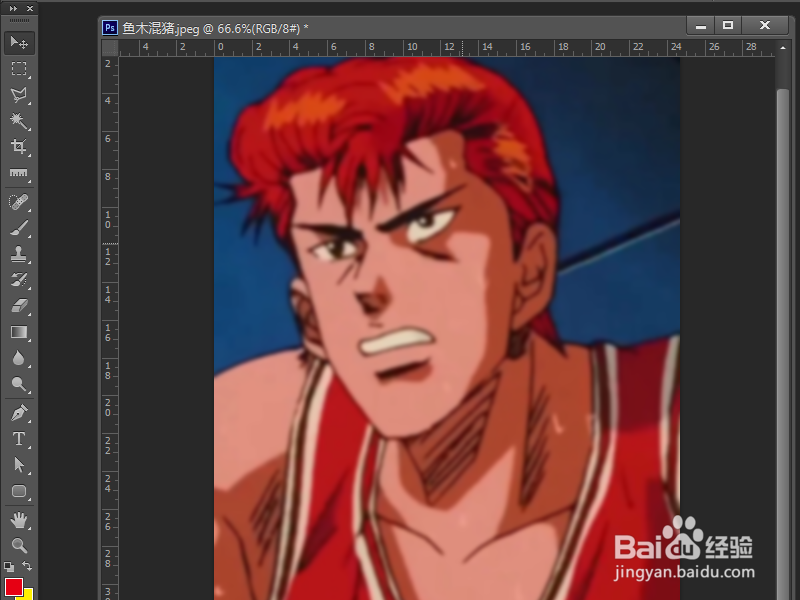Select the Healing Brush tool
Screen dimensions: 800x600
[19, 202]
